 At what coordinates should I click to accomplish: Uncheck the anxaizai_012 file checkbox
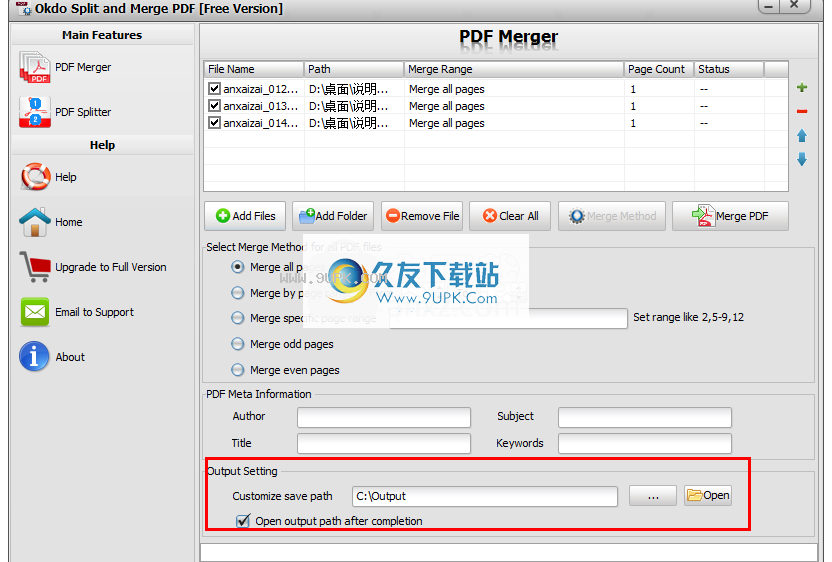[214, 89]
